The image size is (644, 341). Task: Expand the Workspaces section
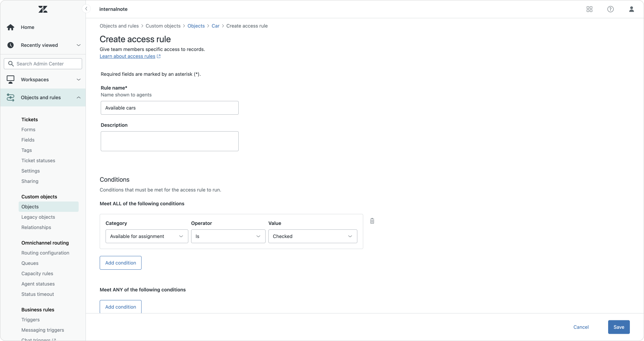78,80
